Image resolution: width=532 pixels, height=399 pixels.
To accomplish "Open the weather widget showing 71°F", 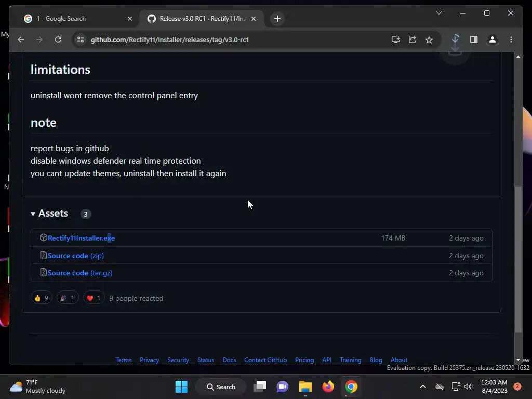I will tap(37, 387).
